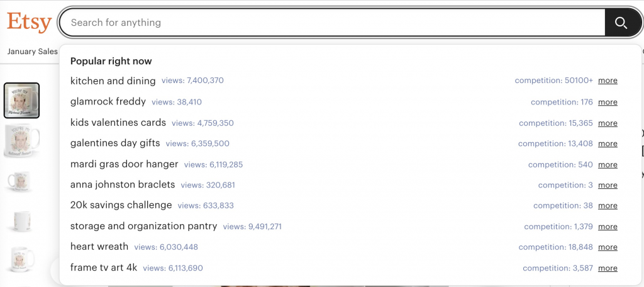644x287 pixels.
Task: Click the magnifying glass search button
Action: point(621,23)
